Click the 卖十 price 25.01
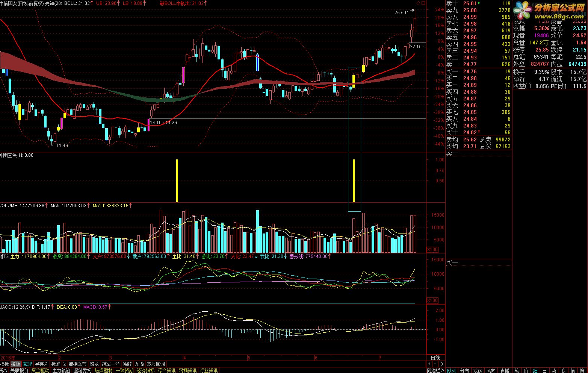 pyautogui.click(x=470, y=3)
